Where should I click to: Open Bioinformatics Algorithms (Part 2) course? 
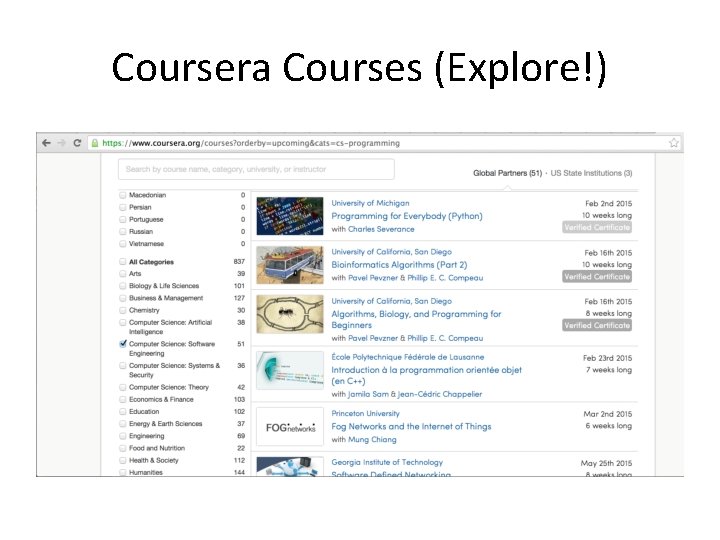pyautogui.click(x=399, y=265)
